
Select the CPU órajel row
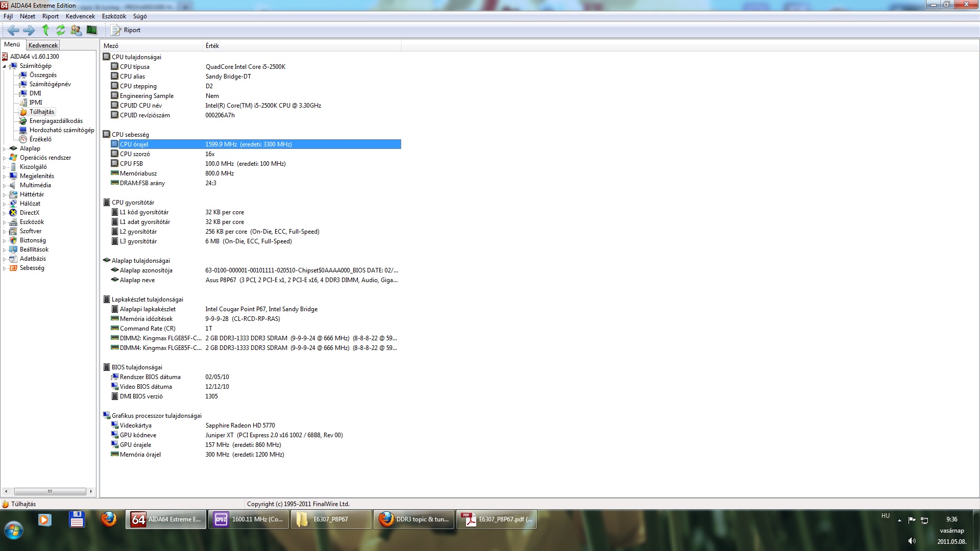[x=255, y=144]
